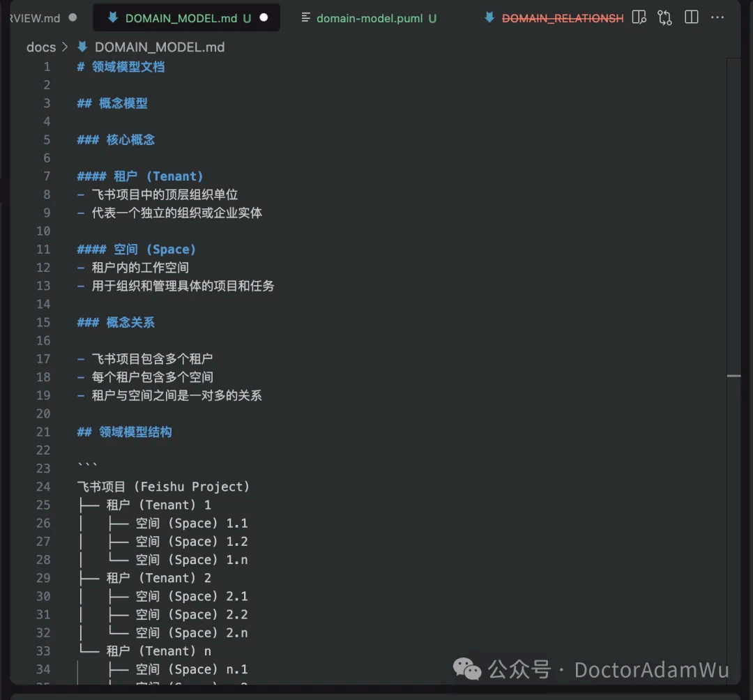Click the DOMAIN_MODEL.md breadcrumb item
753x700 pixels.
(x=160, y=47)
